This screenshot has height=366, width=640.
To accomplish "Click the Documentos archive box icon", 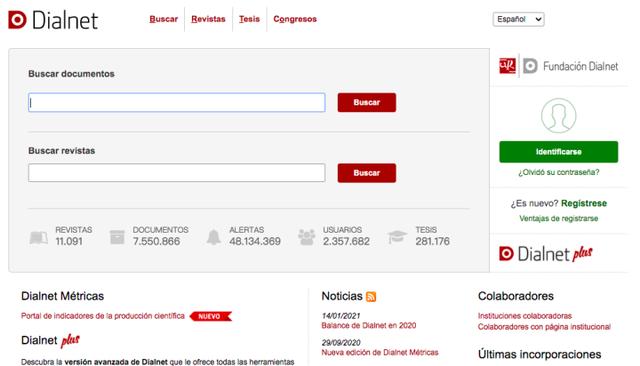I will tap(117, 237).
